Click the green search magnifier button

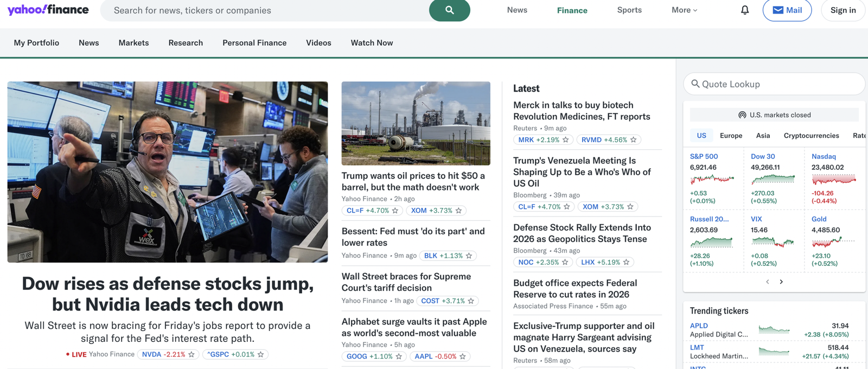pos(449,10)
